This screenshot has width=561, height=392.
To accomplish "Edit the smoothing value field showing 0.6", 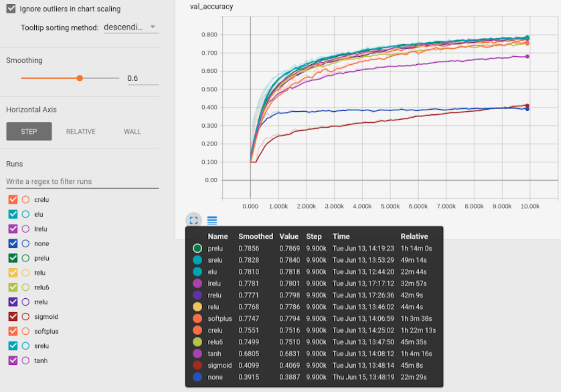I will click(x=143, y=78).
